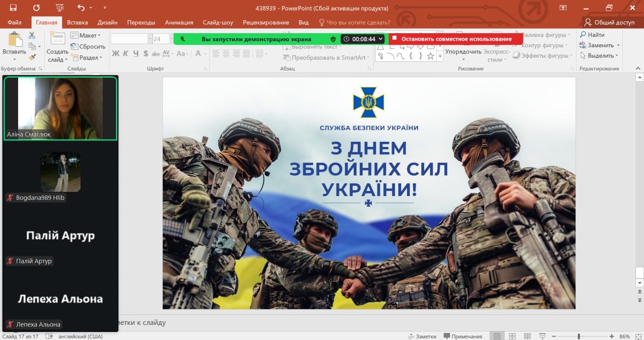
Task: Select Аліна Смаглюк video thumbnail
Action: 60,108
